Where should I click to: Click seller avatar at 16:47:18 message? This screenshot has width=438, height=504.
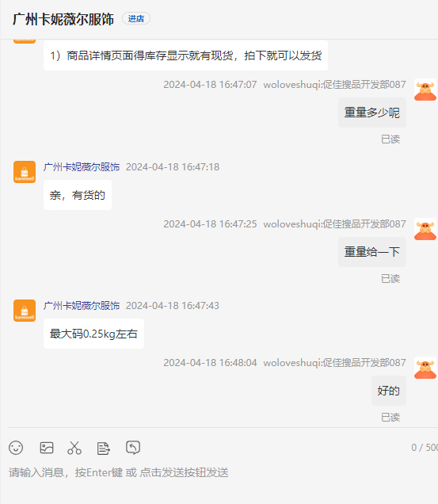(25, 172)
